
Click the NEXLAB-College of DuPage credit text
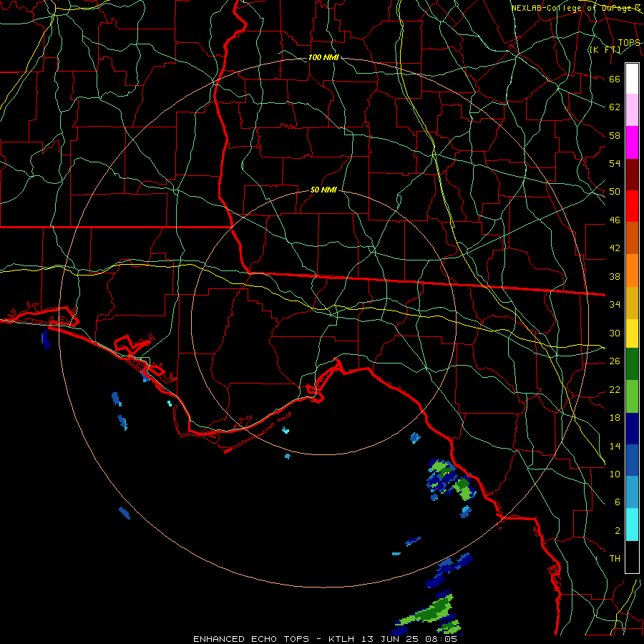(x=576, y=8)
